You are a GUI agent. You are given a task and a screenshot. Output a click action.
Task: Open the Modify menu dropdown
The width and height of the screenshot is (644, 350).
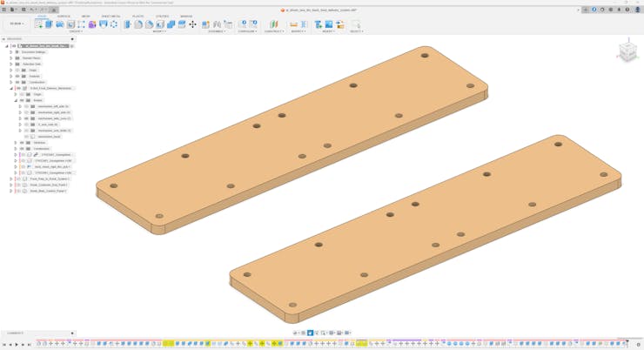coord(159,31)
